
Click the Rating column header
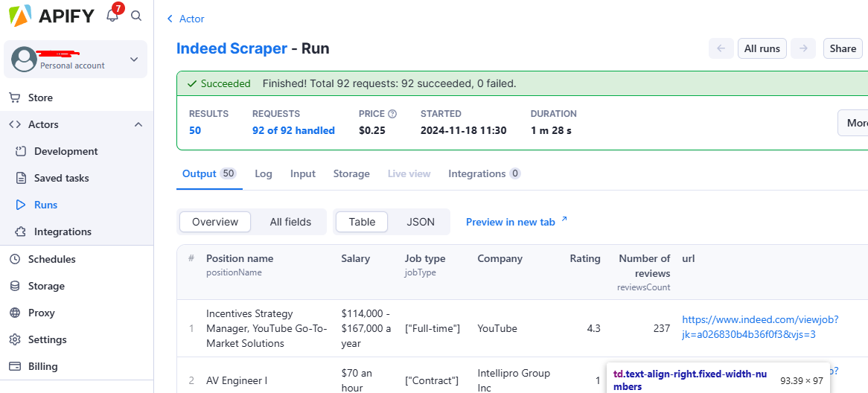coord(585,258)
